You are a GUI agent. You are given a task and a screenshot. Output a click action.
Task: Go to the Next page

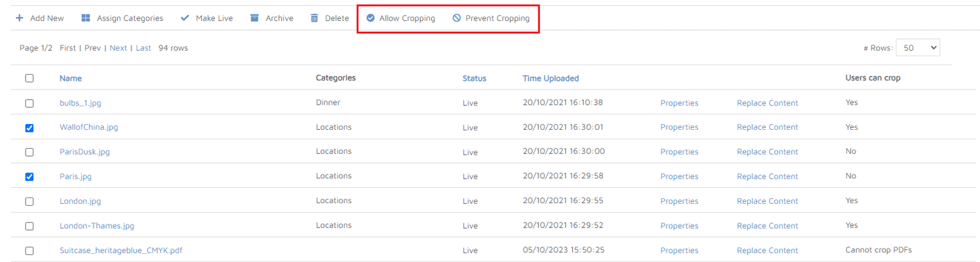pyautogui.click(x=118, y=48)
